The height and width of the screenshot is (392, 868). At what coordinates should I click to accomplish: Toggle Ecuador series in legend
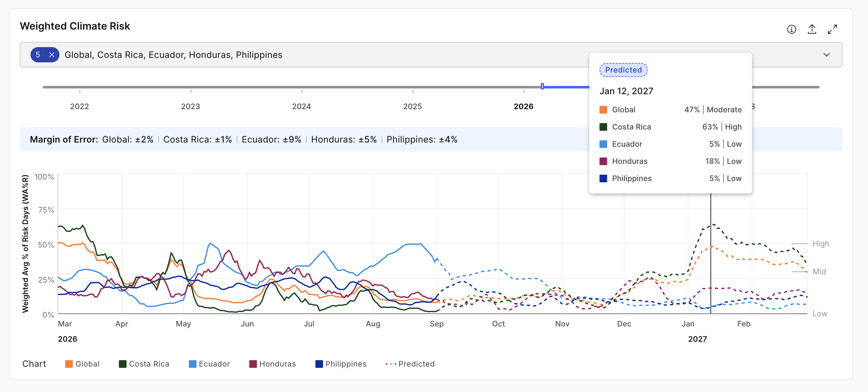(209, 364)
